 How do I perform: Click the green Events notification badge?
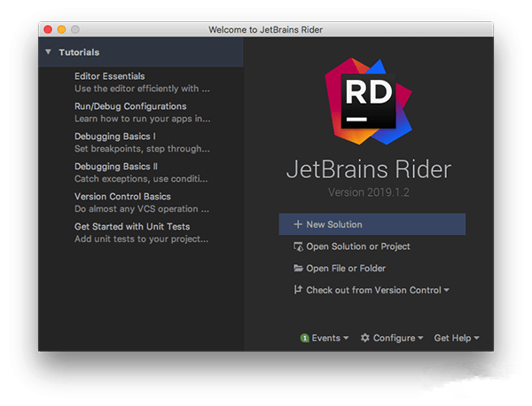pos(304,338)
